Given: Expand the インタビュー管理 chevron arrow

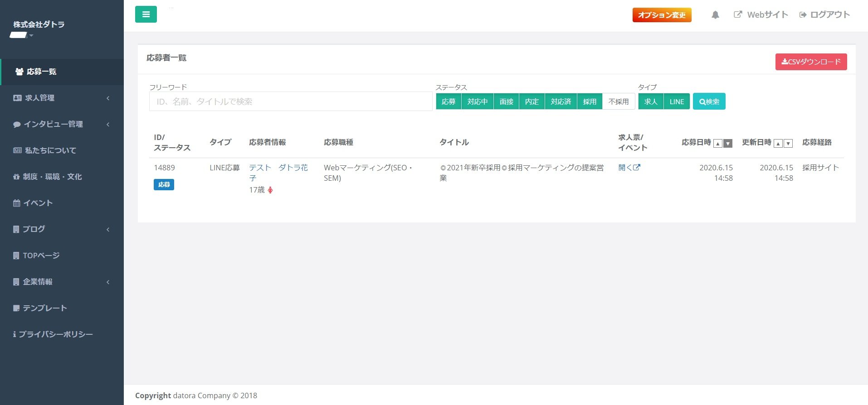Looking at the screenshot, I should coord(108,125).
